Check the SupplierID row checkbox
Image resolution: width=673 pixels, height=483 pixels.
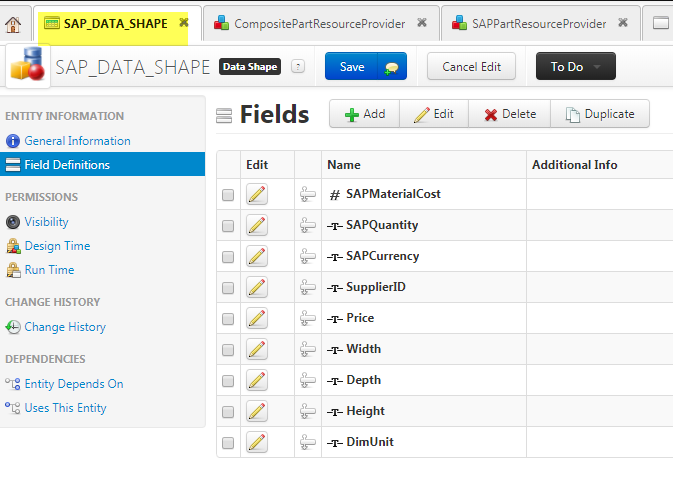tap(228, 288)
